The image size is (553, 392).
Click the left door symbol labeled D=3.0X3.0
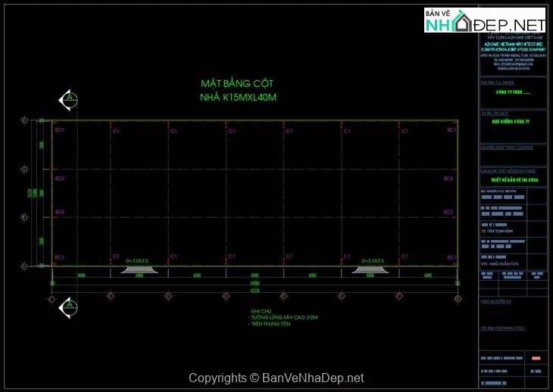139,265
